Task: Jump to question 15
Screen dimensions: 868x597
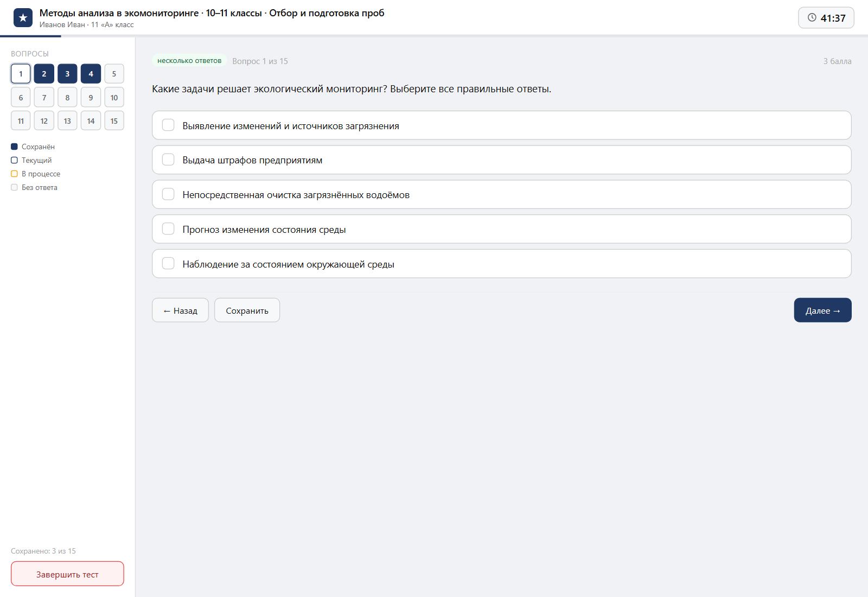Action: pos(114,121)
